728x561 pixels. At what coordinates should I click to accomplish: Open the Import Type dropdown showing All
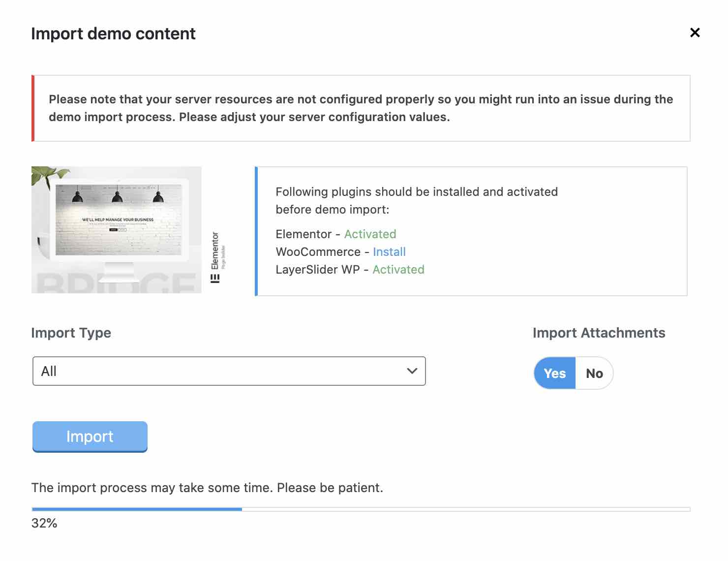pyautogui.click(x=229, y=371)
